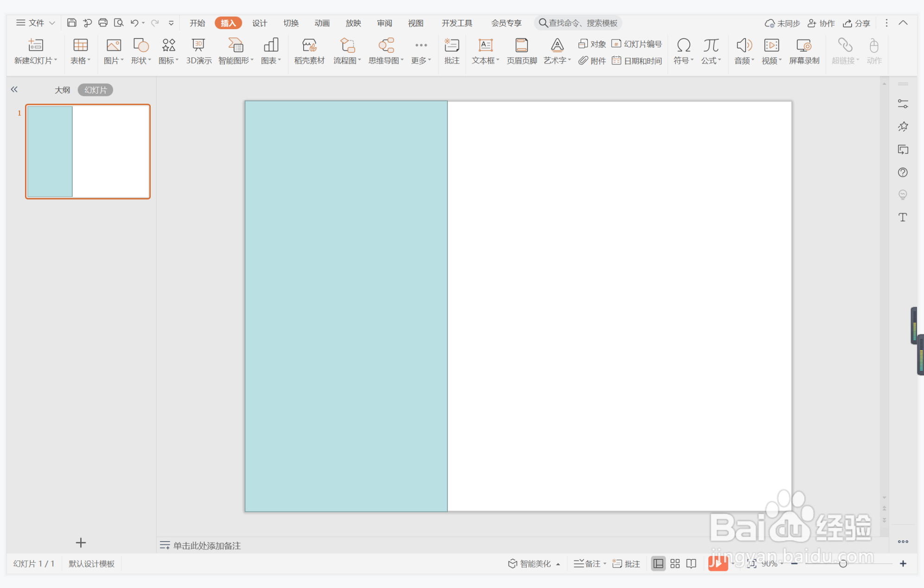Click the Save icon in toolbar
924x588 pixels.
[72, 23]
